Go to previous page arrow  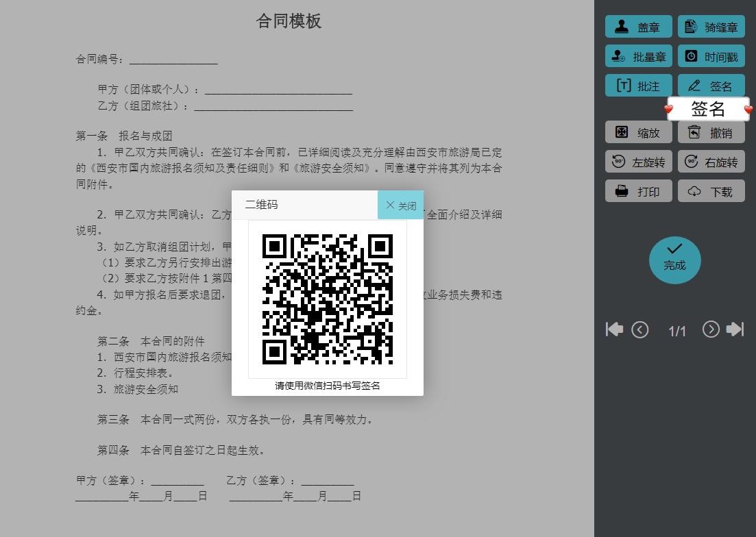639,330
